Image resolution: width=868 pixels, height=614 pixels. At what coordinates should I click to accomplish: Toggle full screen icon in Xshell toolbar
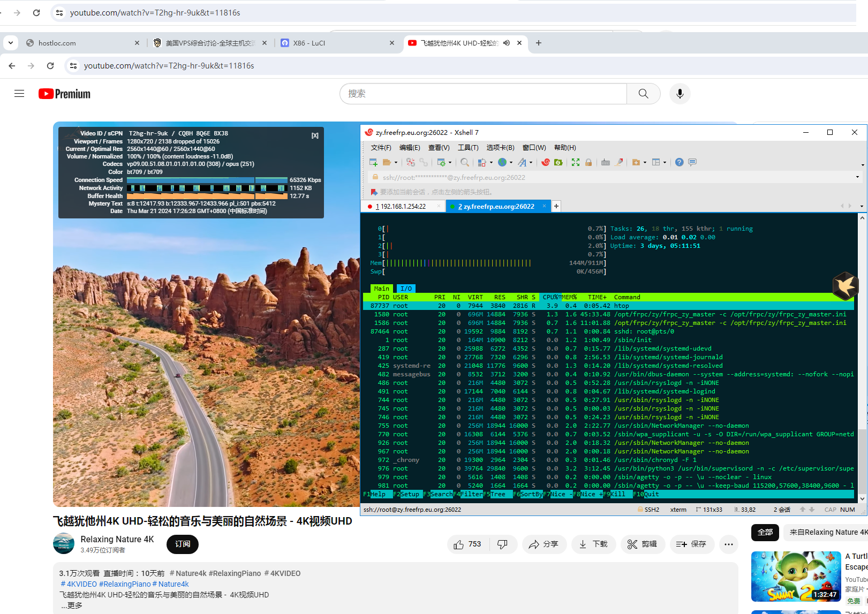click(x=576, y=162)
